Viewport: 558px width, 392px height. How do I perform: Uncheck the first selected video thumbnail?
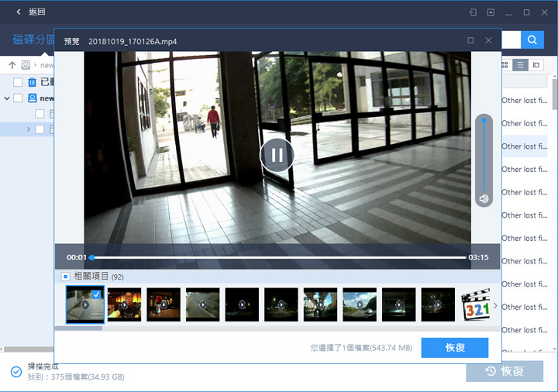tap(96, 294)
